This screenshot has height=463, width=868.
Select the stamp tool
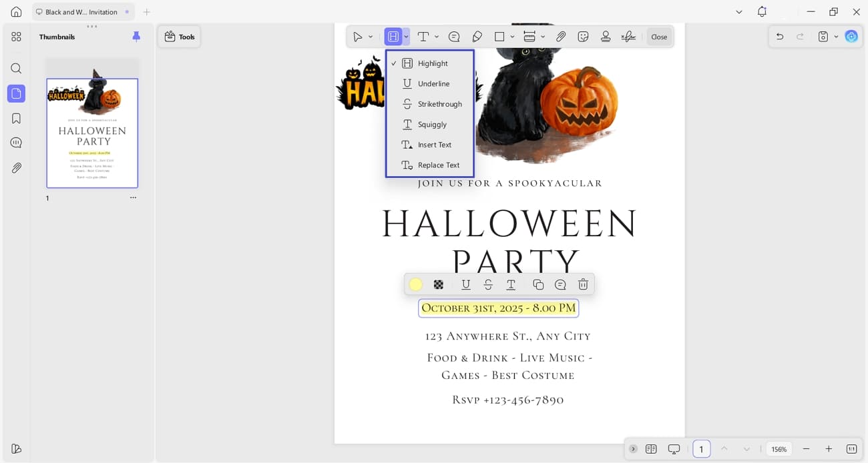[x=606, y=37]
